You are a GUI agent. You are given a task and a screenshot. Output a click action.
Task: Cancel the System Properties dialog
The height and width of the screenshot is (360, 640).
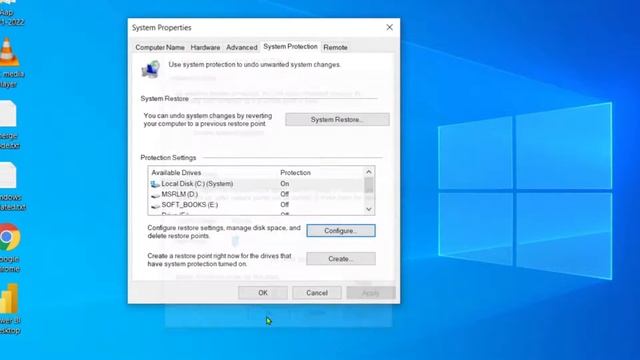click(x=317, y=293)
